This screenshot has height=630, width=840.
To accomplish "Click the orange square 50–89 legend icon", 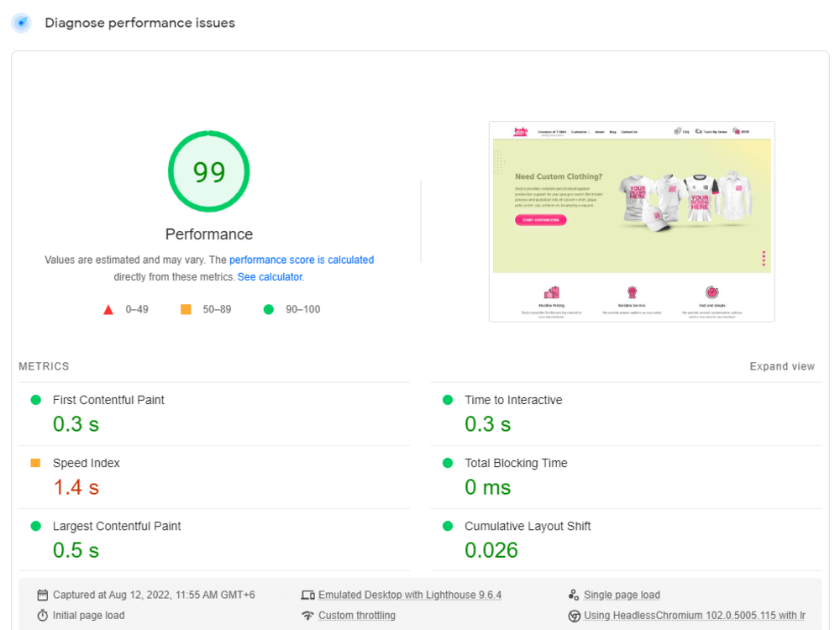I will coord(186,309).
